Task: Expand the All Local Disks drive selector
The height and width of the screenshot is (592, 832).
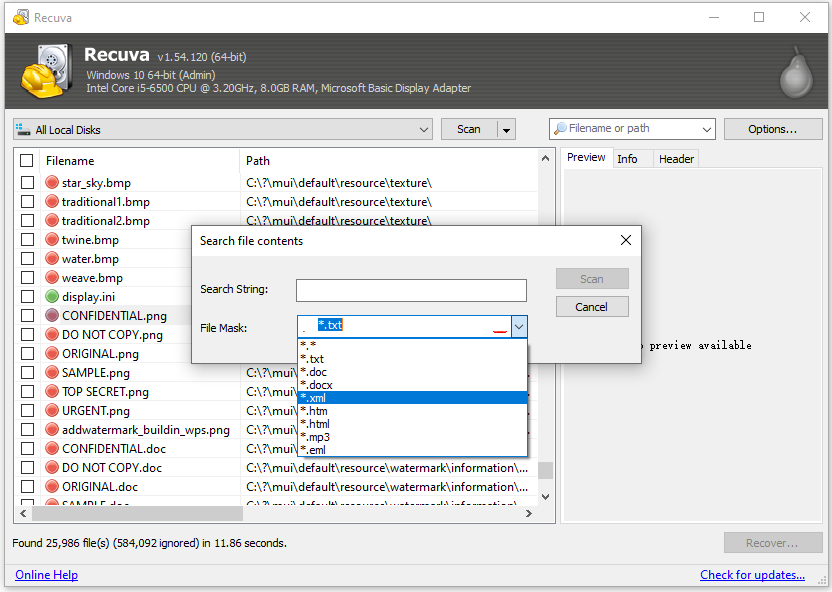Action: click(424, 129)
